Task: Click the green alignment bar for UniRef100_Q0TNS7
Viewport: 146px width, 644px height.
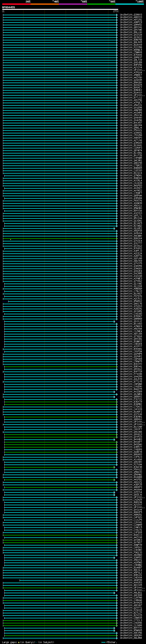Action: coord(60,543)
